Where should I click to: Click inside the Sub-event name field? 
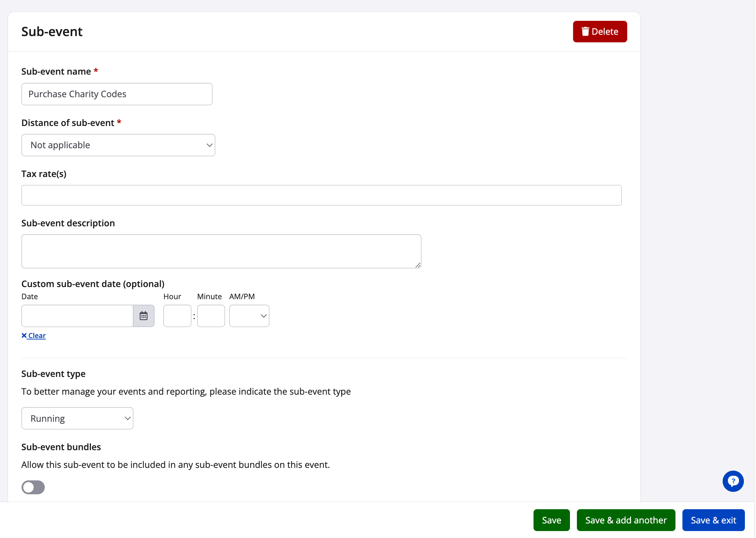click(x=116, y=94)
